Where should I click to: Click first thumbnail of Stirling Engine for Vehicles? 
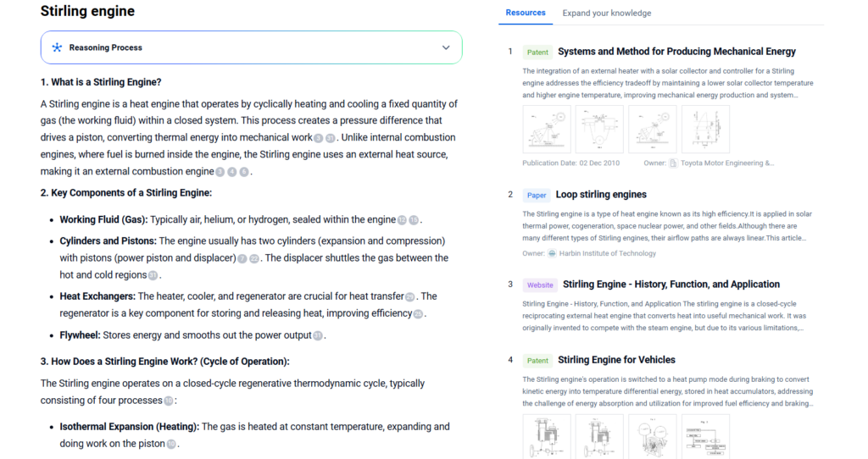(x=547, y=436)
